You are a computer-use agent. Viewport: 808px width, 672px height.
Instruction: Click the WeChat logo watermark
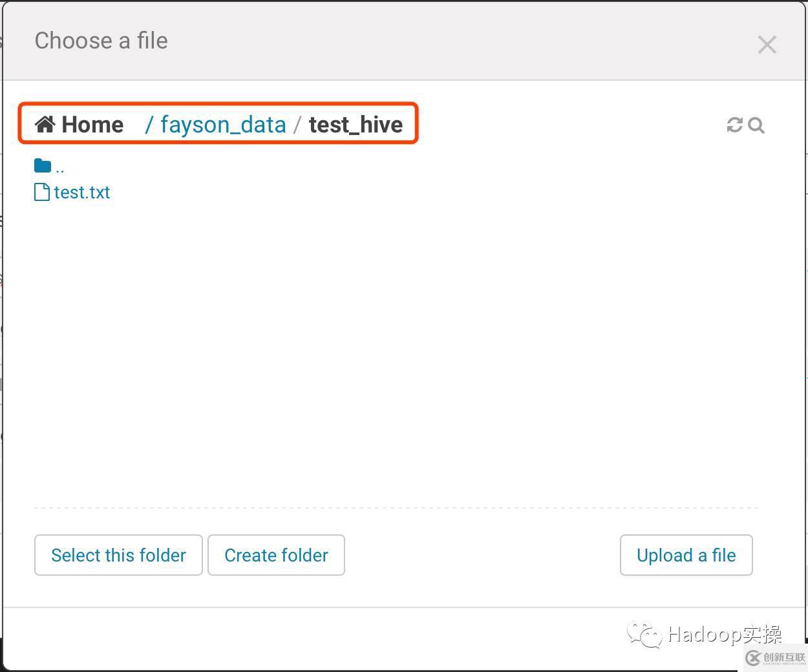tap(644, 635)
